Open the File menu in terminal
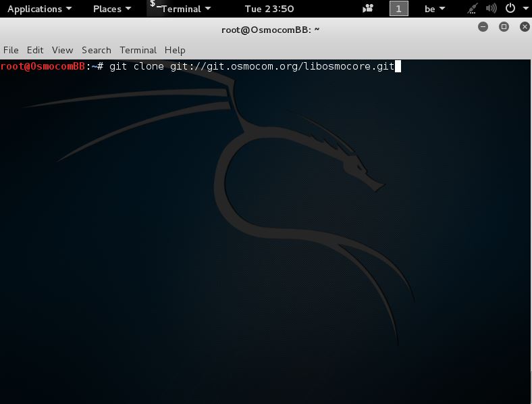 11,50
